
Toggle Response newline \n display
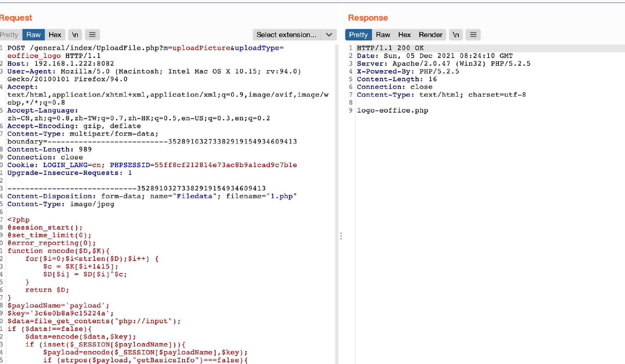point(456,35)
